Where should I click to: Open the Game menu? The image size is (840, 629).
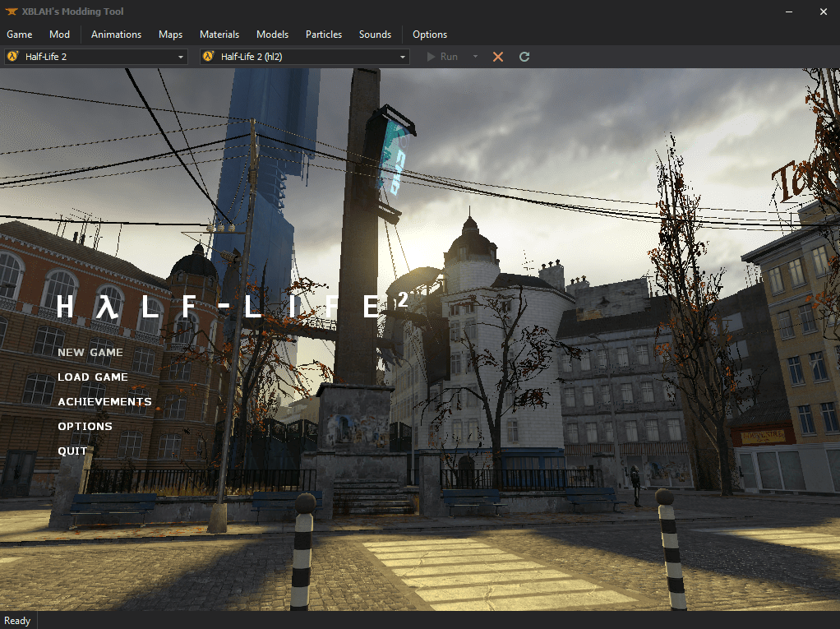click(19, 35)
